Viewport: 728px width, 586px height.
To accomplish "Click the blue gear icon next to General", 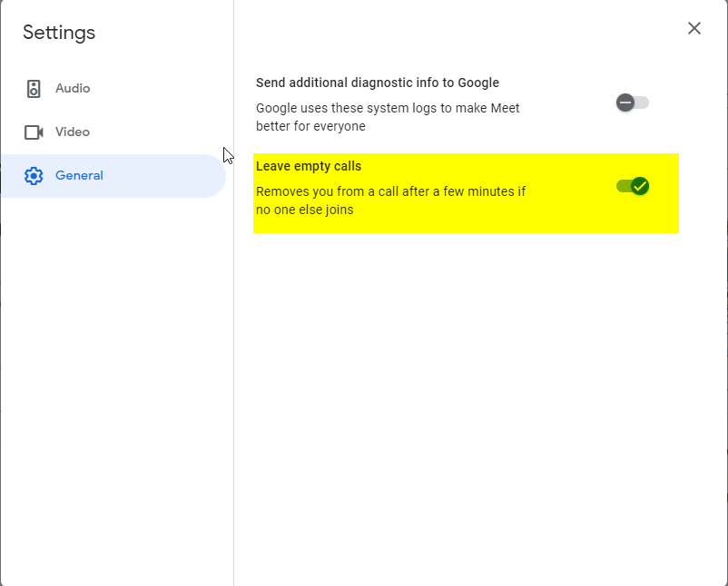I will [34, 175].
